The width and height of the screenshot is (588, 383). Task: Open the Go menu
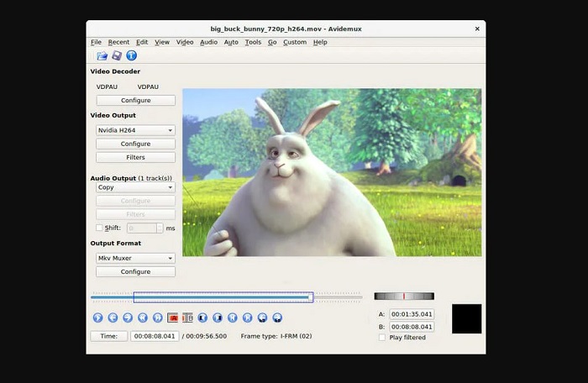coord(272,42)
